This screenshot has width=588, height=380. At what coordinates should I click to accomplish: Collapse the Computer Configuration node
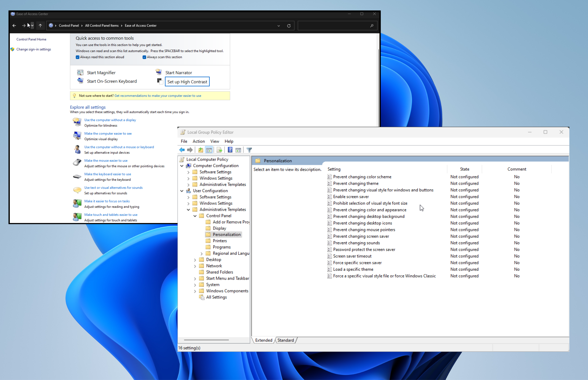pyautogui.click(x=182, y=166)
